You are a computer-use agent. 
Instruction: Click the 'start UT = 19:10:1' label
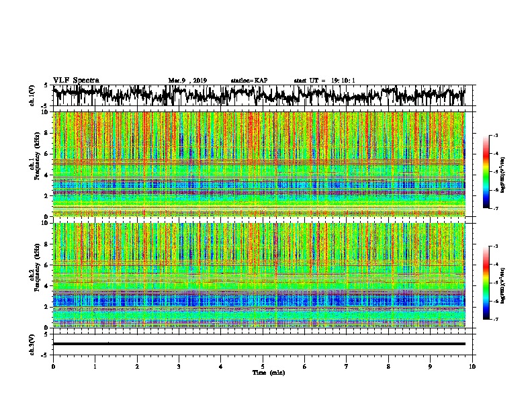(x=324, y=81)
